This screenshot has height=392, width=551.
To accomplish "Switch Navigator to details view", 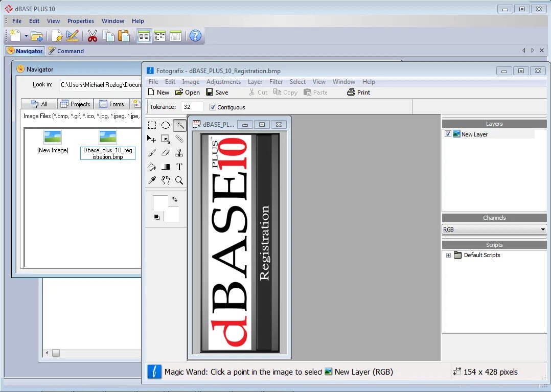I will (175, 36).
